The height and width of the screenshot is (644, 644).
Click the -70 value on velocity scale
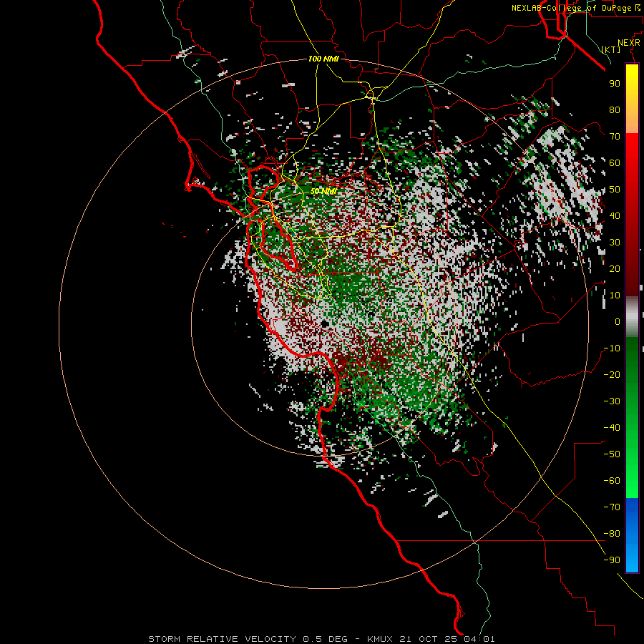coord(612,507)
